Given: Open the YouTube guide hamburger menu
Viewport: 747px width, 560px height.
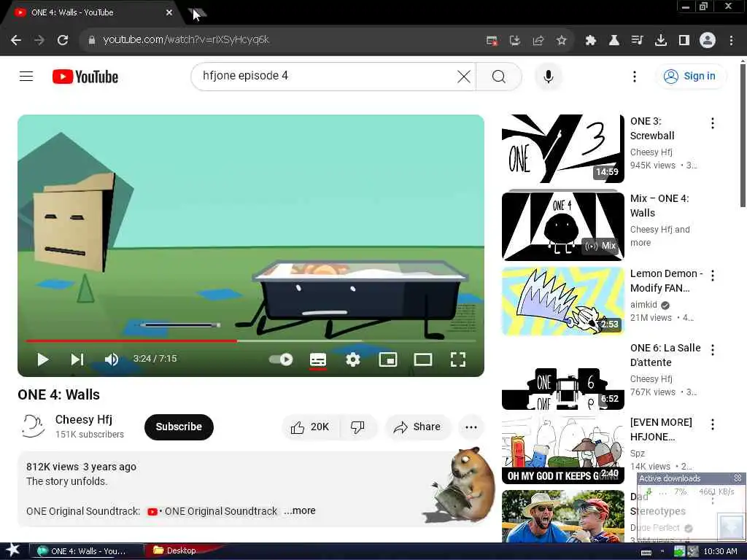Looking at the screenshot, I should (26, 76).
